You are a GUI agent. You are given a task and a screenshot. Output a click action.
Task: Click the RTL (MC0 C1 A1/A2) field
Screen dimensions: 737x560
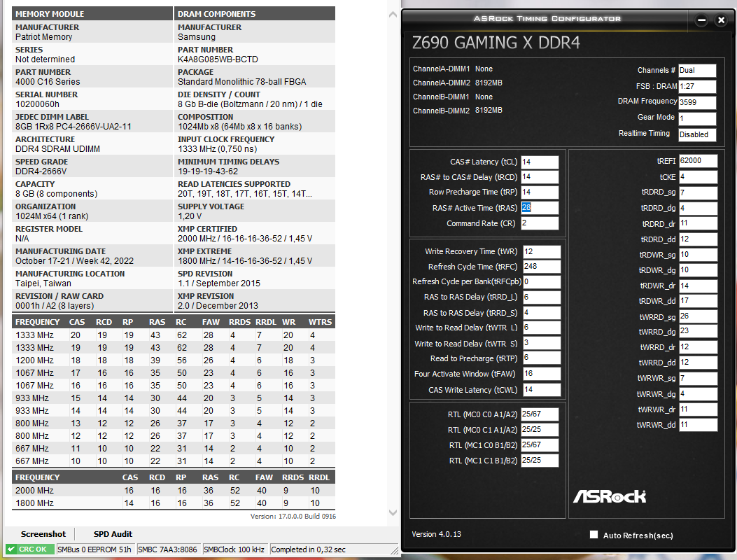(x=540, y=430)
